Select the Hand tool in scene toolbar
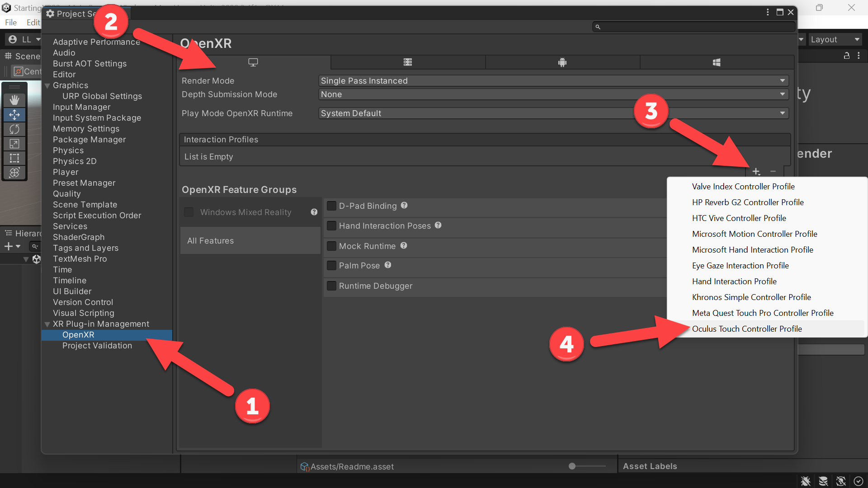The height and width of the screenshot is (488, 868). [14, 100]
